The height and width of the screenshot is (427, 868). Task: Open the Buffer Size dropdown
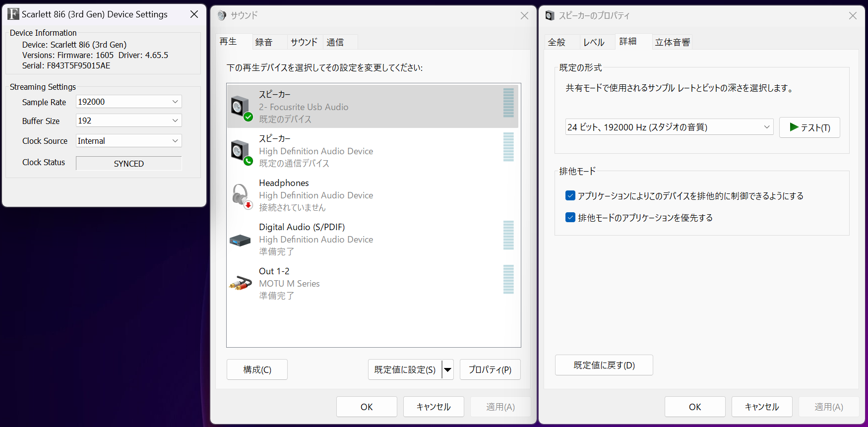[129, 121]
